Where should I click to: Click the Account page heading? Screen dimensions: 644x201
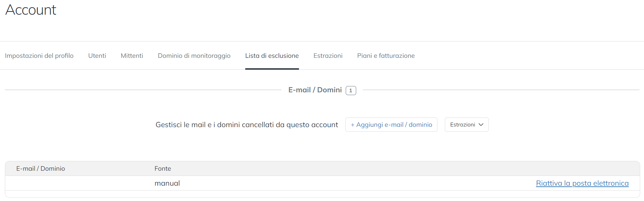[x=31, y=10]
